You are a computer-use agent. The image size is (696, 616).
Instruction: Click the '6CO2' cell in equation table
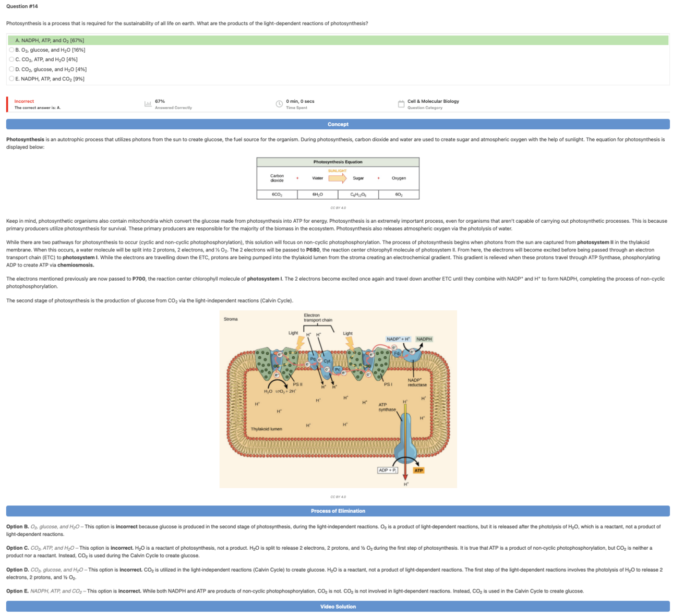click(x=277, y=195)
